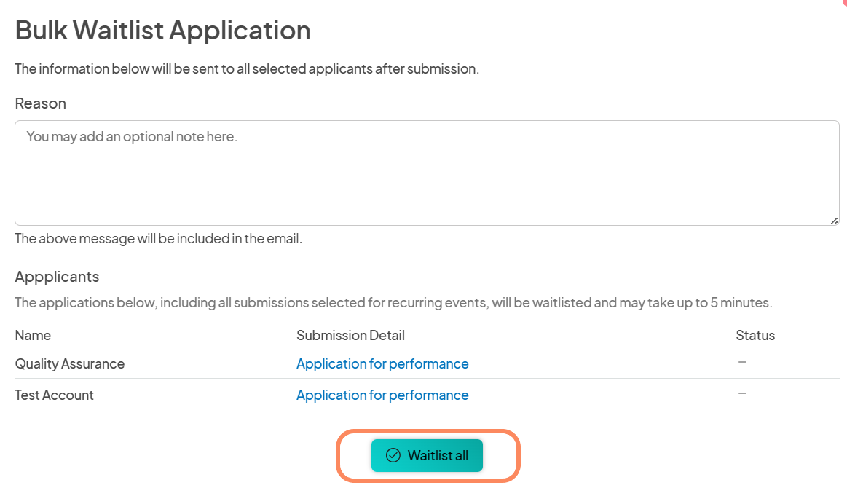Click the Test Account name cell
Viewport: 847px width, 504px height.
coord(54,395)
